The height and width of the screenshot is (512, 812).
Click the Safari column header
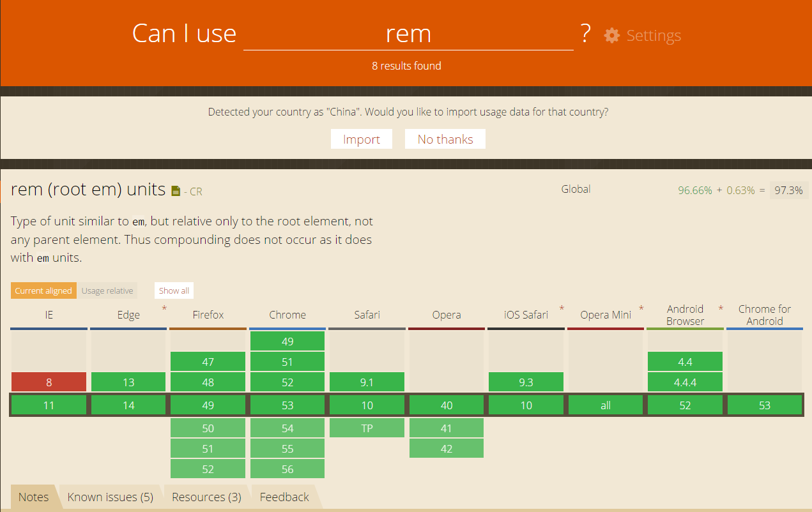367,315
